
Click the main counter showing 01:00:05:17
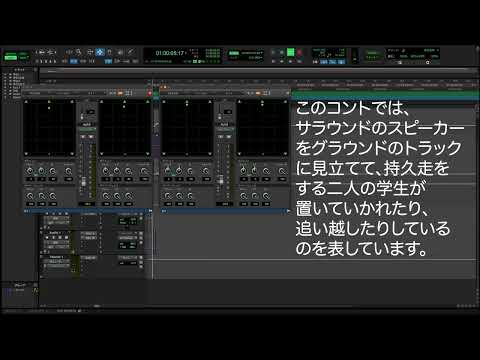click(170, 53)
